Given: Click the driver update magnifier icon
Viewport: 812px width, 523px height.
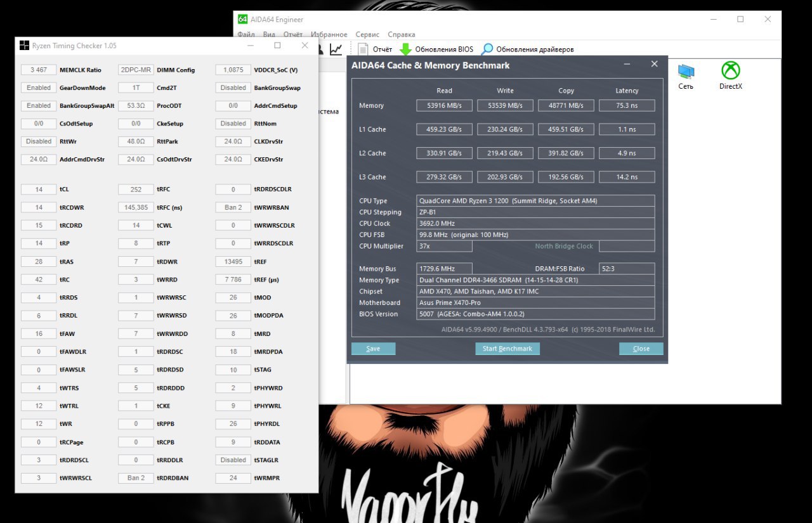Looking at the screenshot, I should pos(487,49).
